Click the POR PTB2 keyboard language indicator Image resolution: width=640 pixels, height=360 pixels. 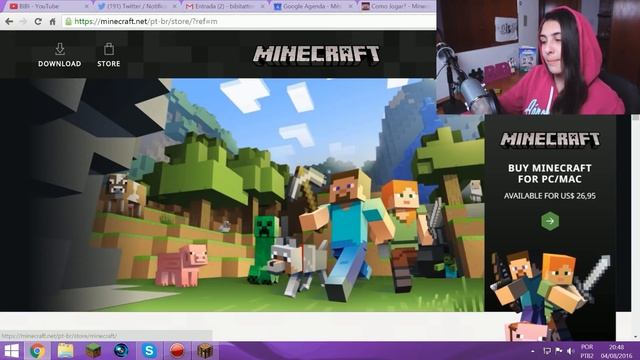587,351
